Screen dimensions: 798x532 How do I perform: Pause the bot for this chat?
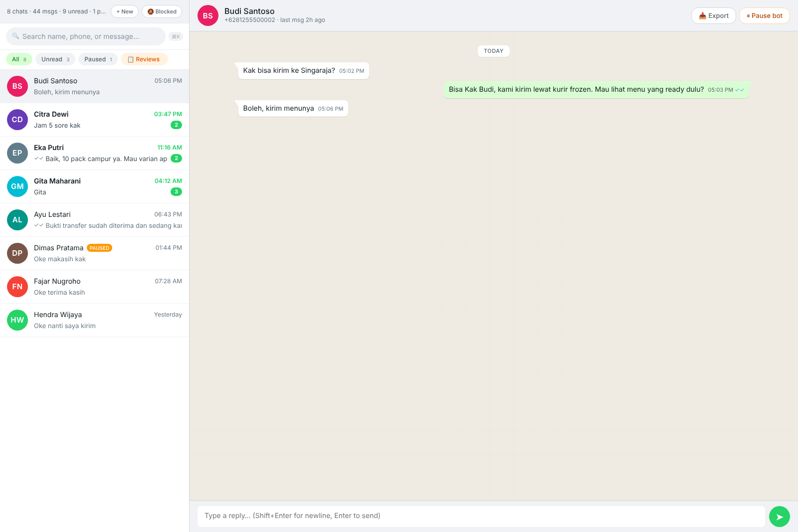tap(764, 15)
